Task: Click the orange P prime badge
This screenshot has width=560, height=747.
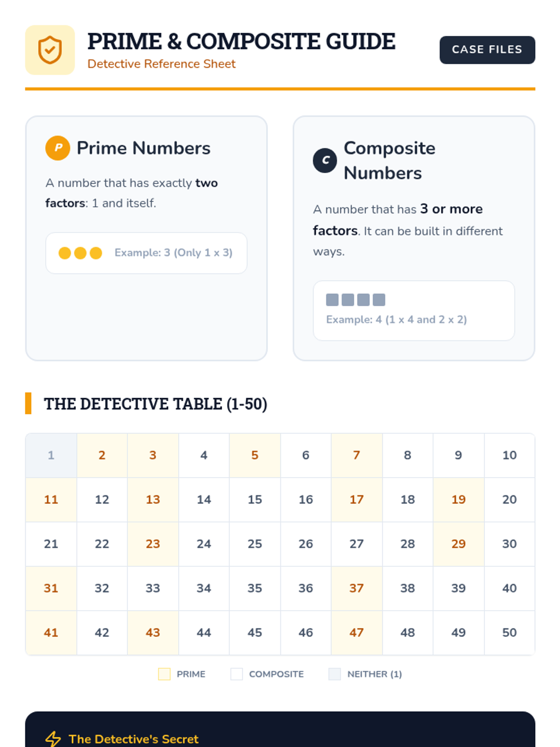Action: [x=58, y=148]
